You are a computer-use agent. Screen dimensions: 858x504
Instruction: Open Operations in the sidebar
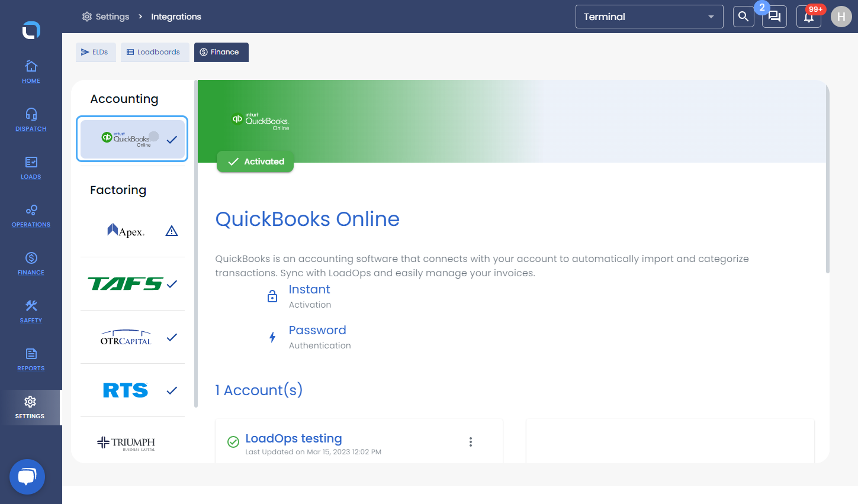pos(31,215)
